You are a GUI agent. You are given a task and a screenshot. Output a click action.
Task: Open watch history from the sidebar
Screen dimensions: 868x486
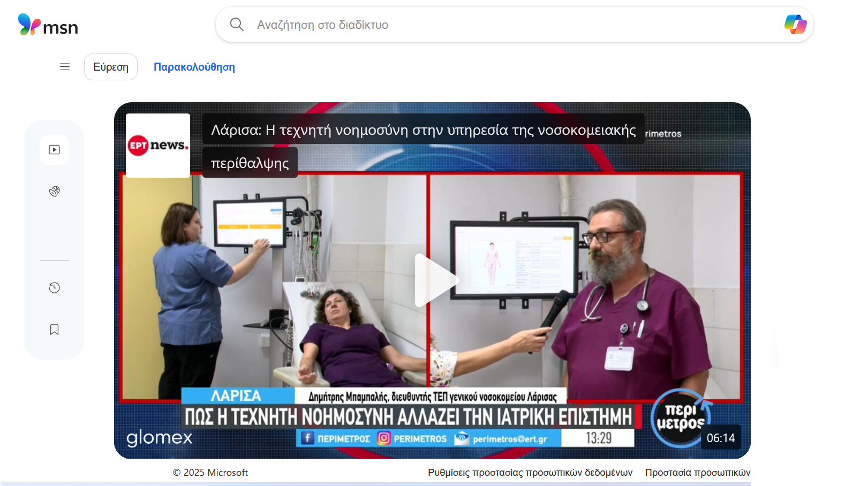[x=54, y=288]
